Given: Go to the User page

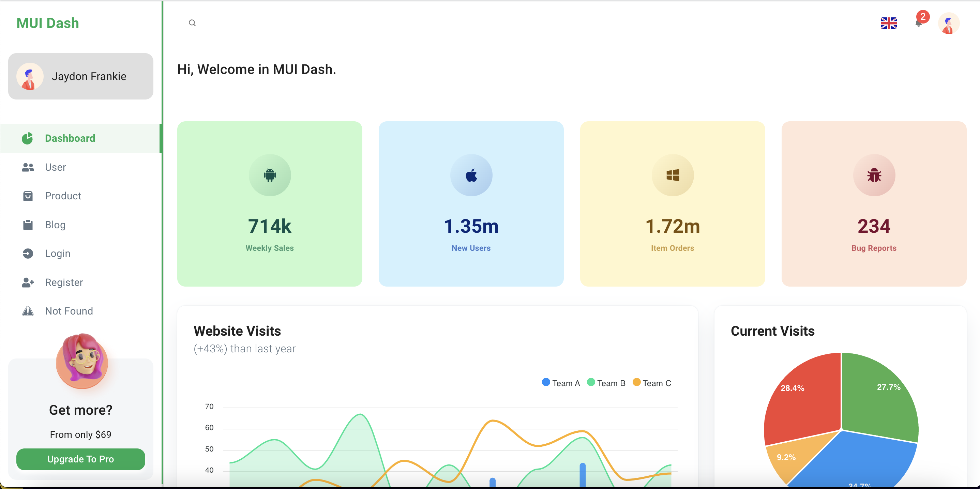Looking at the screenshot, I should (x=81, y=167).
